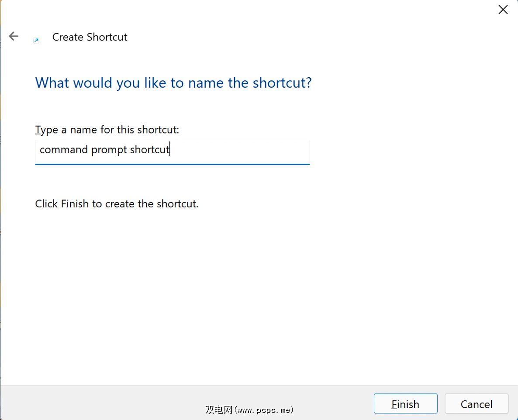This screenshot has width=518, height=420.
Task: Click the watermark text in the footer
Action: point(249,410)
